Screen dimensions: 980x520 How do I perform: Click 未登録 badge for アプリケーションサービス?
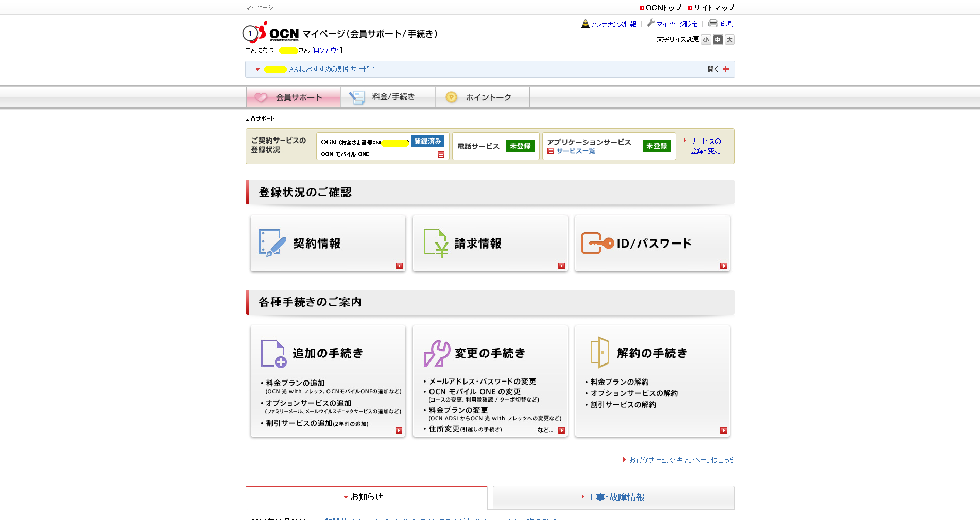point(657,146)
